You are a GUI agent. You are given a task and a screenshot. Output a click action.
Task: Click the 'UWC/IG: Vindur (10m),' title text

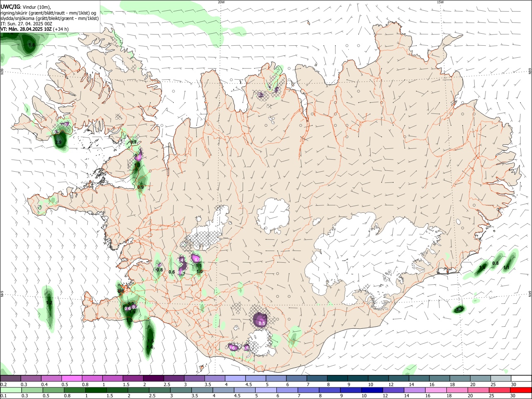tap(26, 7)
